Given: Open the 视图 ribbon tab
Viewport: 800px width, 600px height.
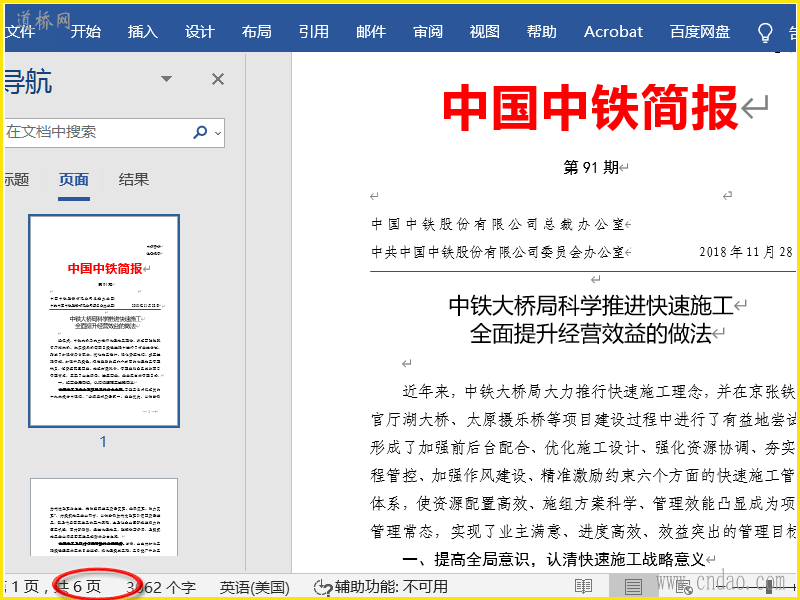Looking at the screenshot, I should coord(485,32).
